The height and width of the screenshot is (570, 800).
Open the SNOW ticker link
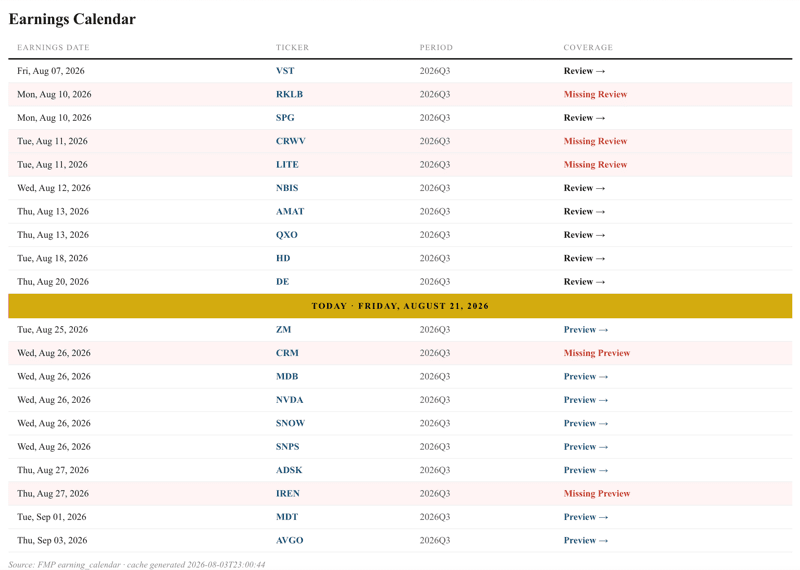290,424
